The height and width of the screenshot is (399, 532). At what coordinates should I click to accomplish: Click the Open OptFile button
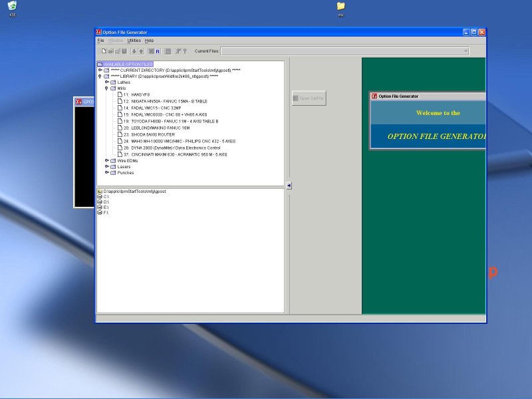pos(309,98)
